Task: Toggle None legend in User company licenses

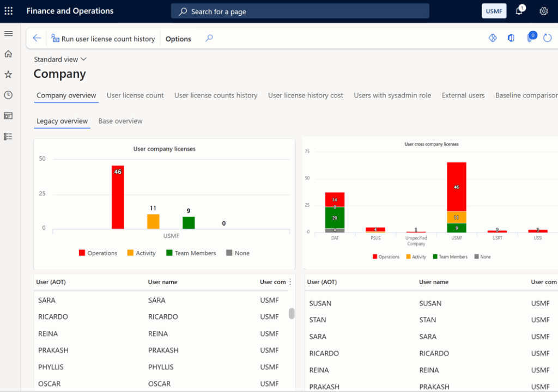Action: [238, 253]
